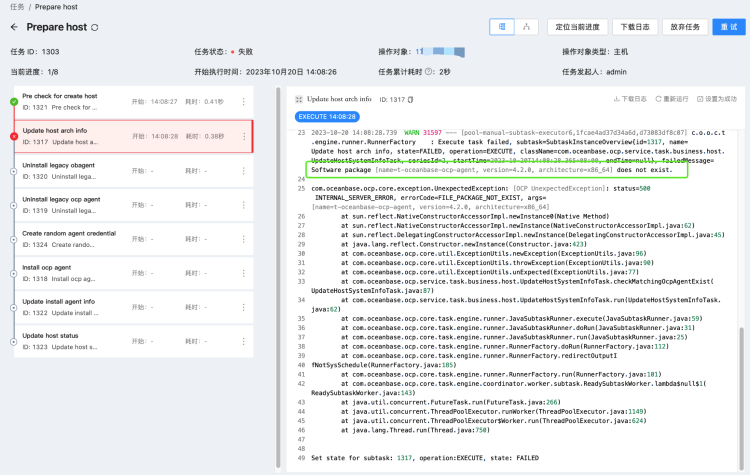Click pending status icon of Create random agent credential
The image size is (750, 475).
click(x=14, y=239)
